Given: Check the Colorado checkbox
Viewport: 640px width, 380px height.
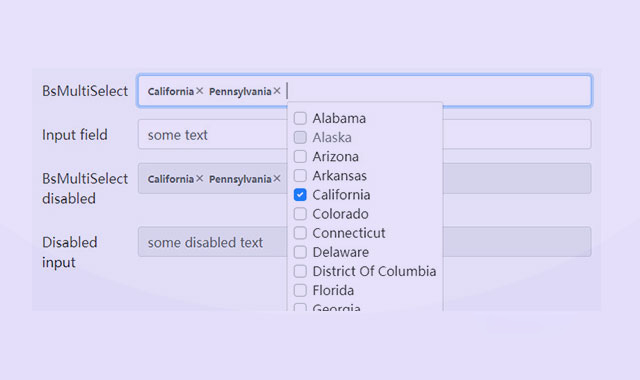Looking at the screenshot, I should 300,214.
